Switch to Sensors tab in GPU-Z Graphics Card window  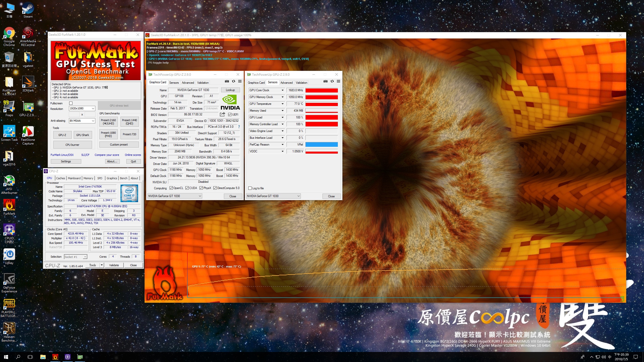click(174, 83)
